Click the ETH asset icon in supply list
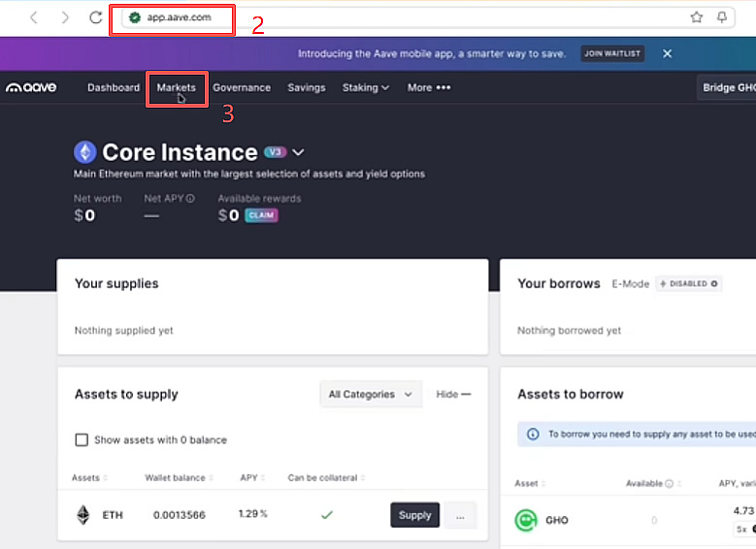756x549 pixels. [83, 515]
